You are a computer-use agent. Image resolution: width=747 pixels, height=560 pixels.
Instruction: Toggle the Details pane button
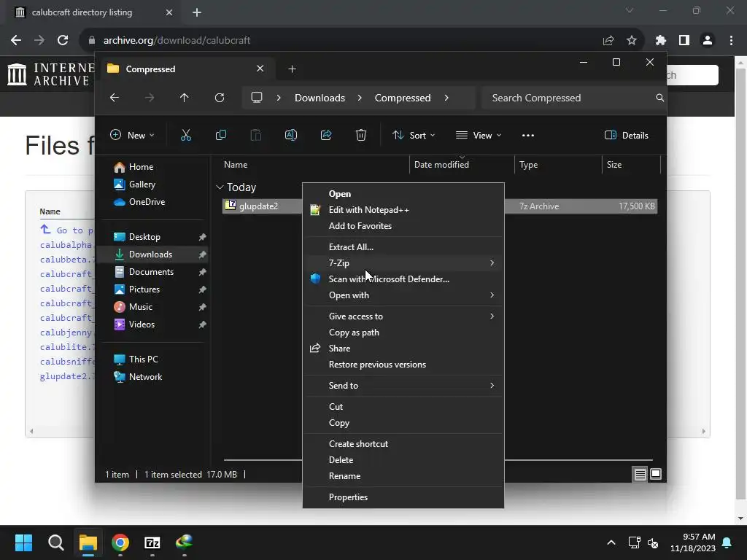click(626, 135)
